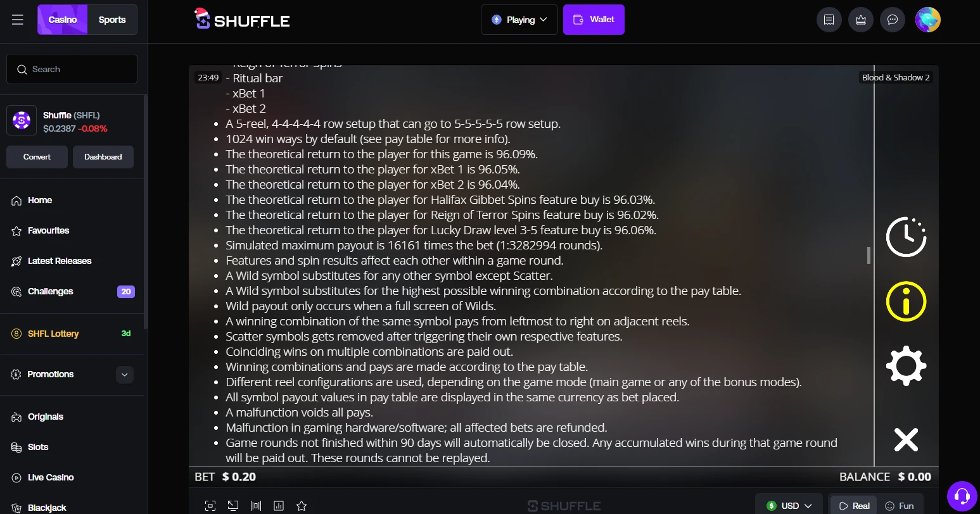The height and width of the screenshot is (514, 980).
Task: Switch to the Sports tab
Action: click(x=112, y=20)
